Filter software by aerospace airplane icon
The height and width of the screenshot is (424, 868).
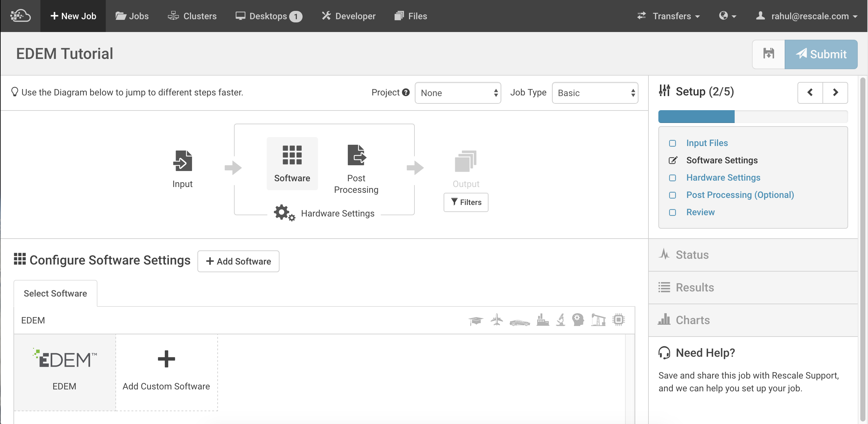point(497,320)
